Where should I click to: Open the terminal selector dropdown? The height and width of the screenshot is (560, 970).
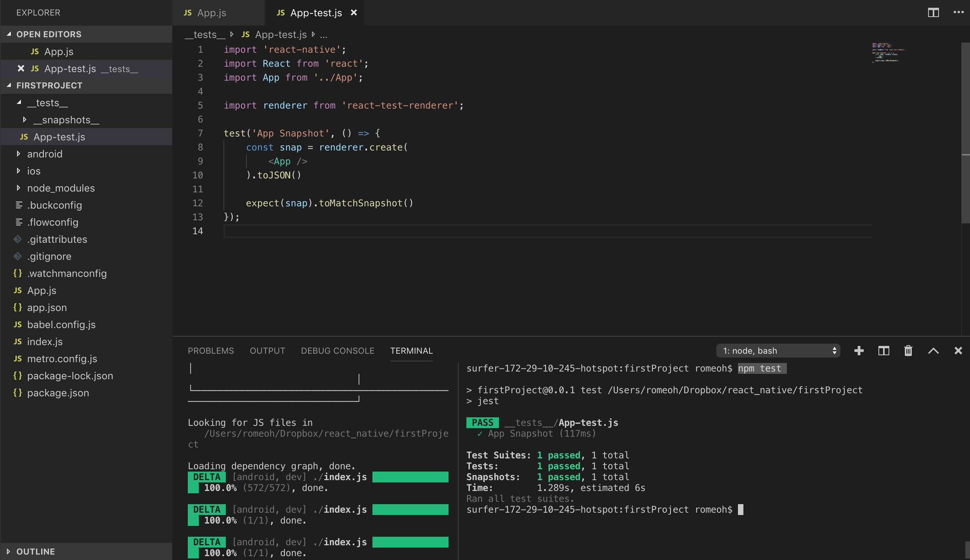(x=778, y=351)
